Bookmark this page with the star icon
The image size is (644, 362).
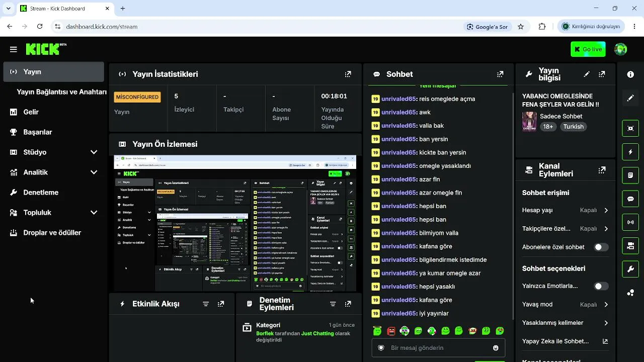[521, 27]
